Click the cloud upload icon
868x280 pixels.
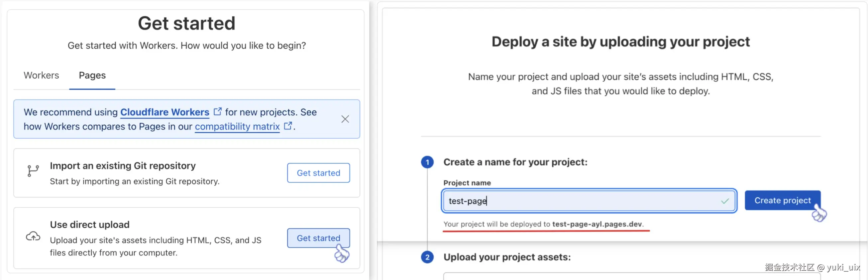pos(33,237)
